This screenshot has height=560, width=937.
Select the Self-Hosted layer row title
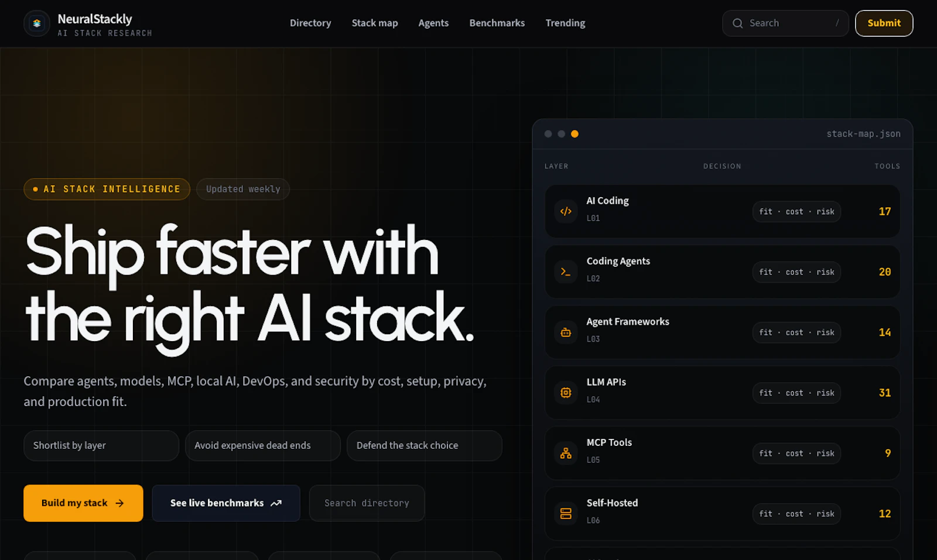[612, 503]
